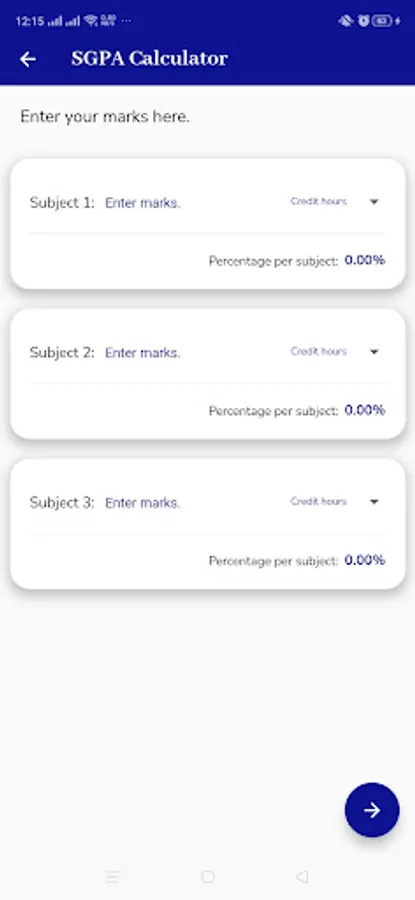Image resolution: width=415 pixels, height=900 pixels.
Task: Tap the back arrow in header
Action: click(x=28, y=59)
